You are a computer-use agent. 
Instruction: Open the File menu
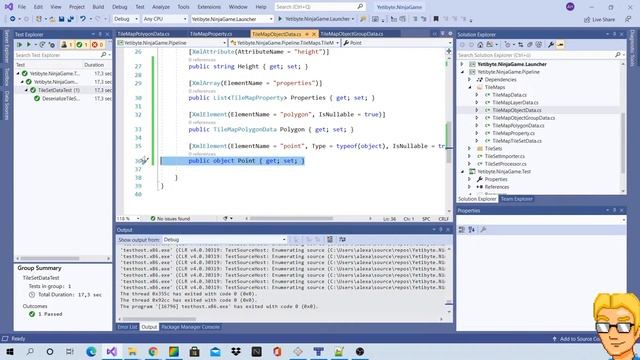tap(22, 7)
